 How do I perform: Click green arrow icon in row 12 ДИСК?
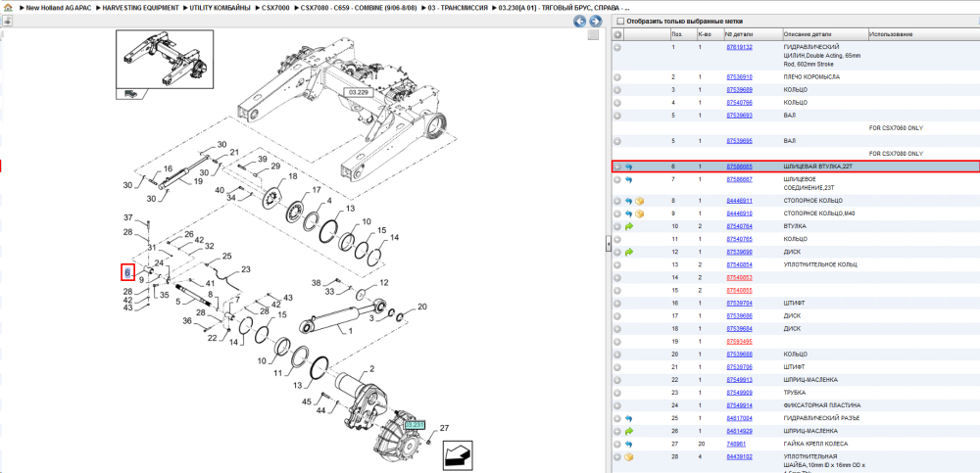click(629, 252)
